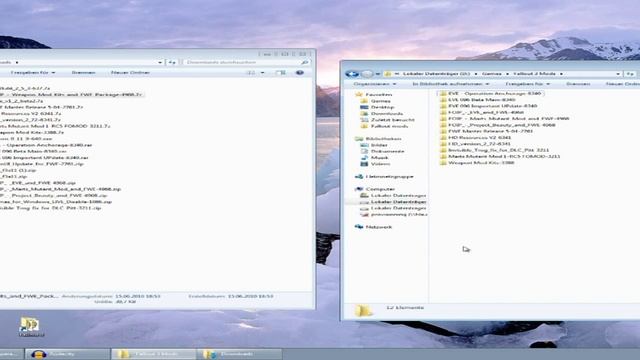The width and height of the screenshot is (640, 360).
Task: Refresh the Fallout 3 Mods folder view
Action: point(630,74)
